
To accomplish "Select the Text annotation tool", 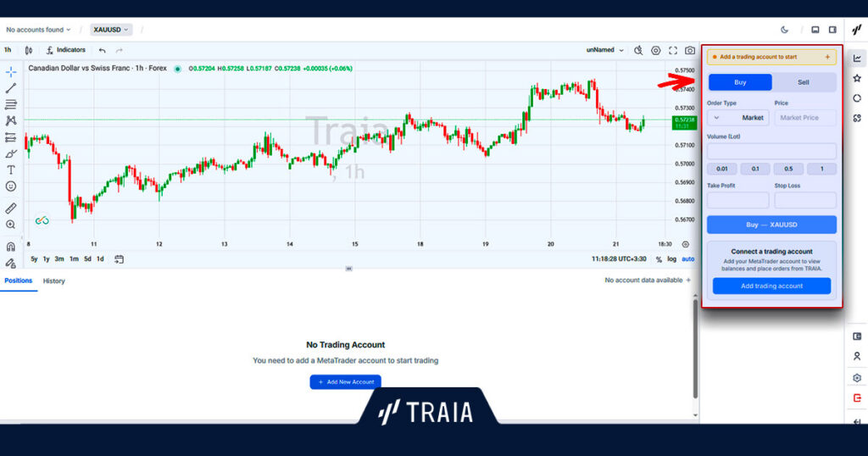I will pos(10,170).
